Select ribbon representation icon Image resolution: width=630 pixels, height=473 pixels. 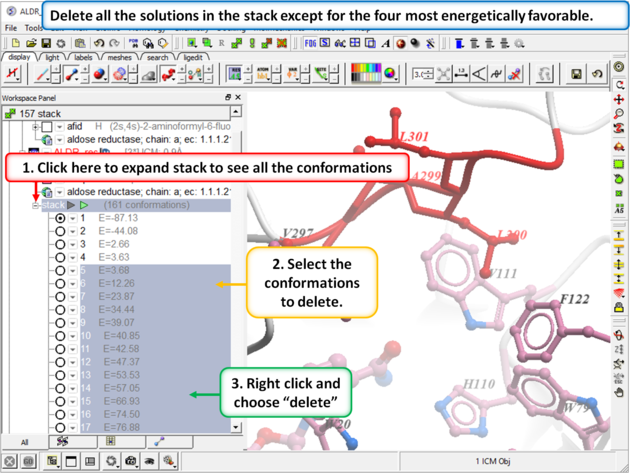[x=168, y=74]
